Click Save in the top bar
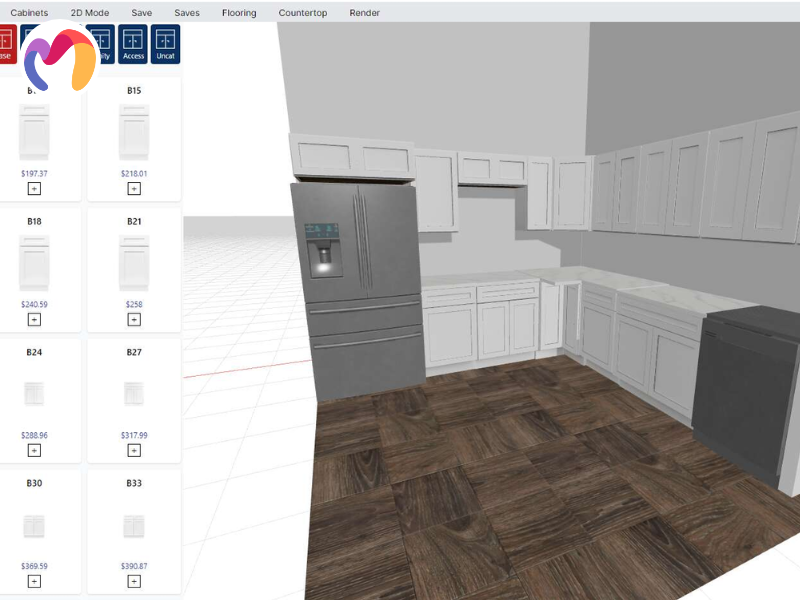 click(142, 13)
